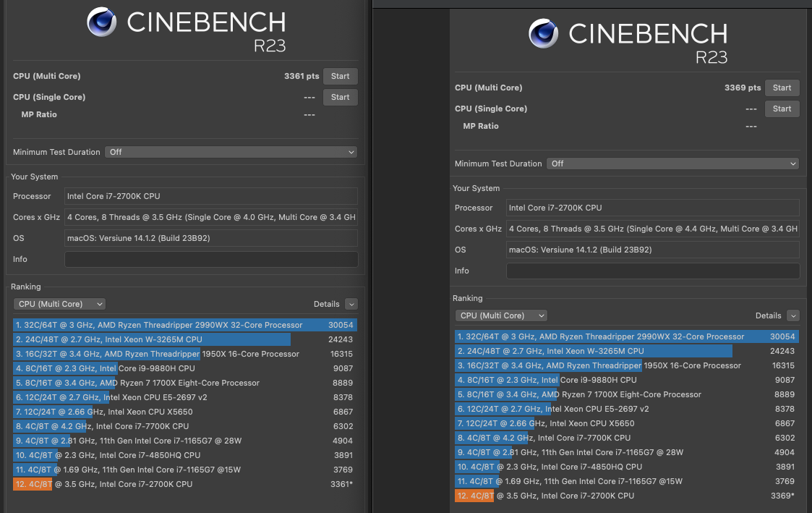The height and width of the screenshot is (513, 812).
Task: Click the Cores x GHz field in left window
Action: tap(210, 217)
